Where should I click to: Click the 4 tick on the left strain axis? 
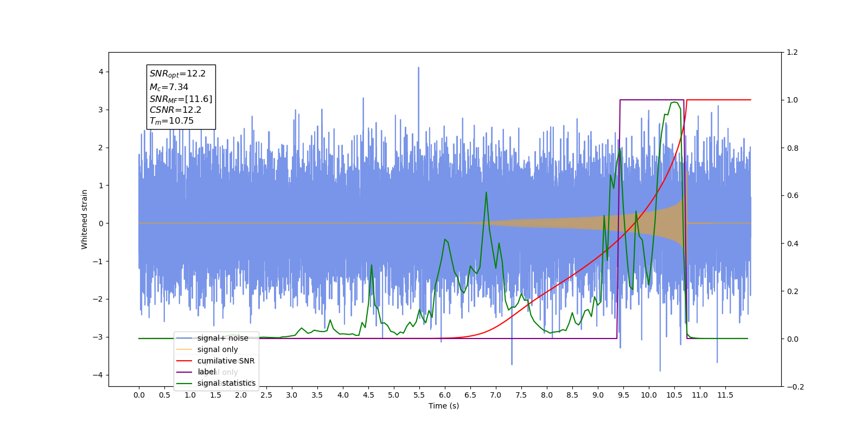pyautogui.click(x=100, y=72)
